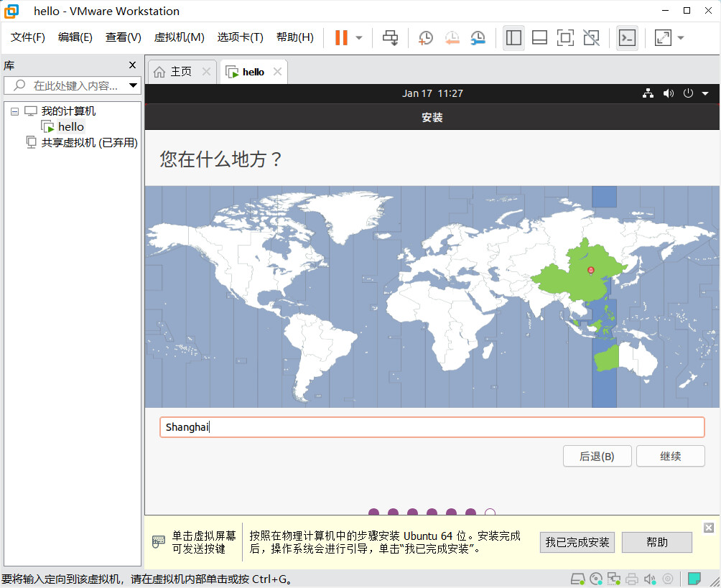721x588 pixels.
Task: Click the 主页 tab home icon
Action: coord(159,72)
